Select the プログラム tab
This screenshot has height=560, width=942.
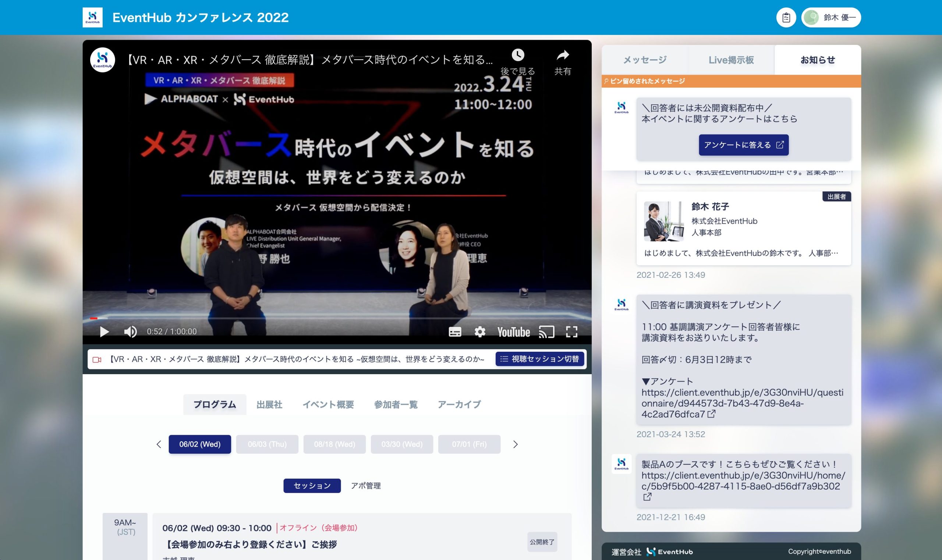pyautogui.click(x=215, y=404)
